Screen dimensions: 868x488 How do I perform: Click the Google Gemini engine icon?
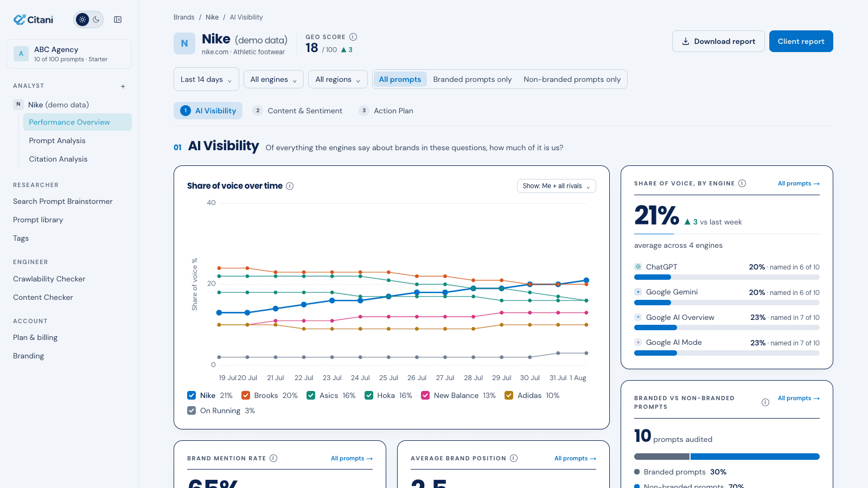[x=638, y=292]
